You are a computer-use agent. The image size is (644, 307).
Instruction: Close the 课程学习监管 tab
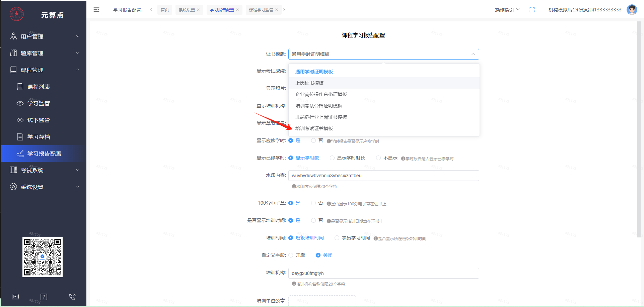click(277, 10)
